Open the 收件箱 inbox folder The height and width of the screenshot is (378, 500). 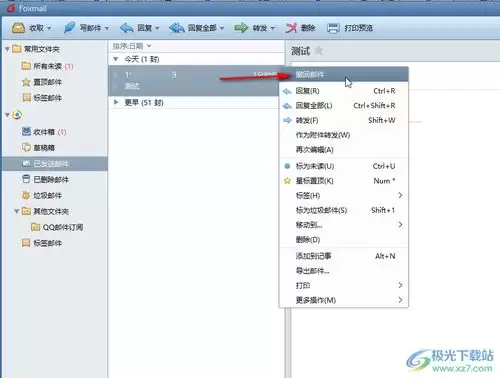click(x=44, y=132)
